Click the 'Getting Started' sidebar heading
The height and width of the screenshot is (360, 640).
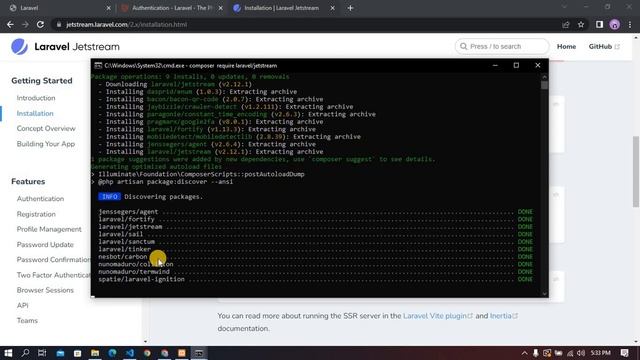(x=42, y=81)
